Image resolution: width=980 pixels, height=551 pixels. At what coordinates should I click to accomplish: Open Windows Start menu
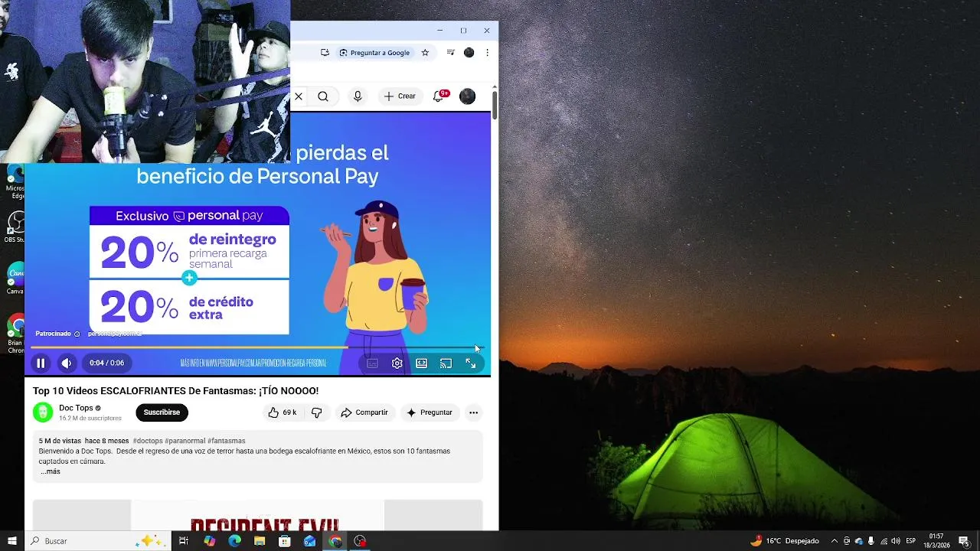[11, 541]
